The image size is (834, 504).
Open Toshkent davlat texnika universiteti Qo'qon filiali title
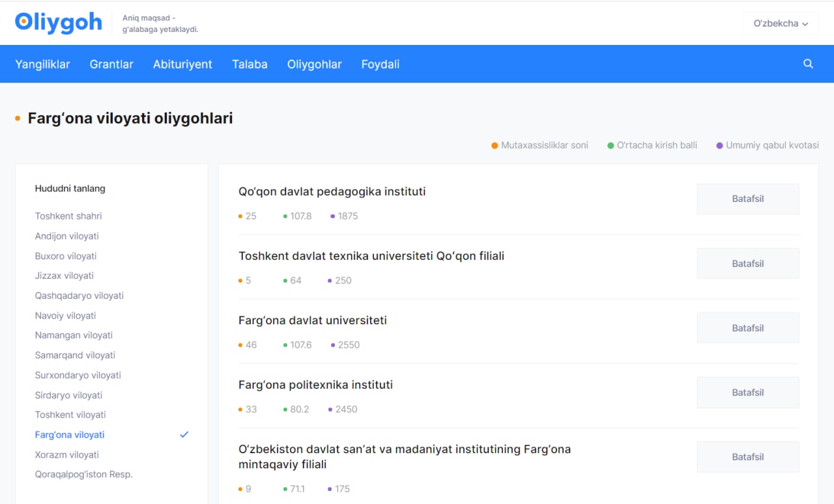tap(371, 256)
